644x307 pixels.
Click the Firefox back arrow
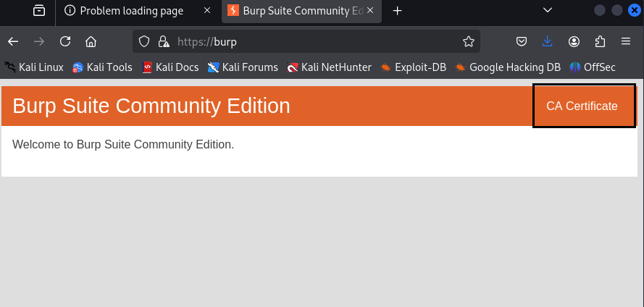tap(13, 41)
